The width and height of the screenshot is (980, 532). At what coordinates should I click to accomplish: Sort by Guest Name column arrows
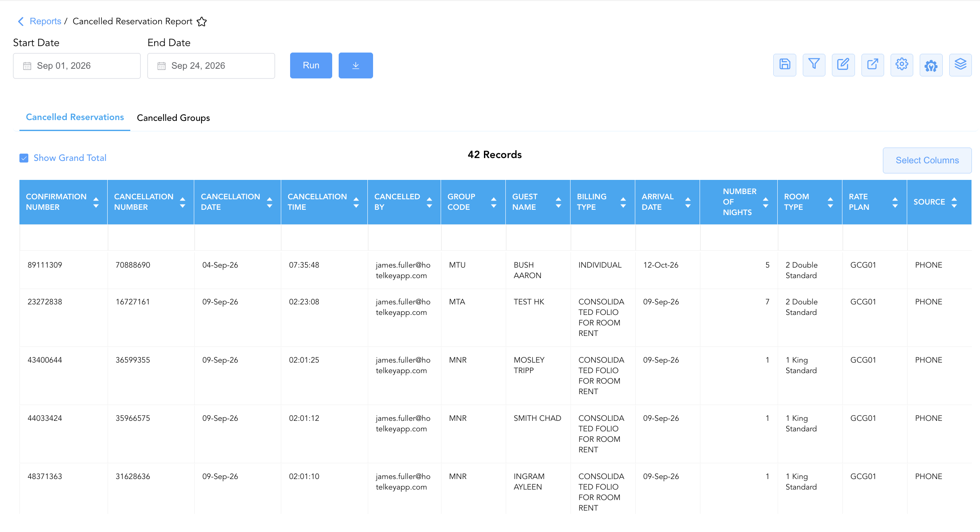[558, 202]
